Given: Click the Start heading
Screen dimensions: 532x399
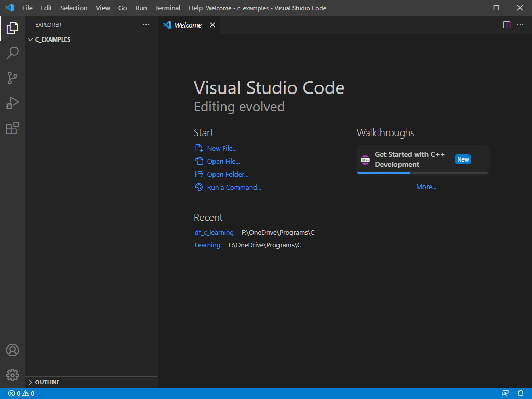Looking at the screenshot, I should [x=204, y=132].
